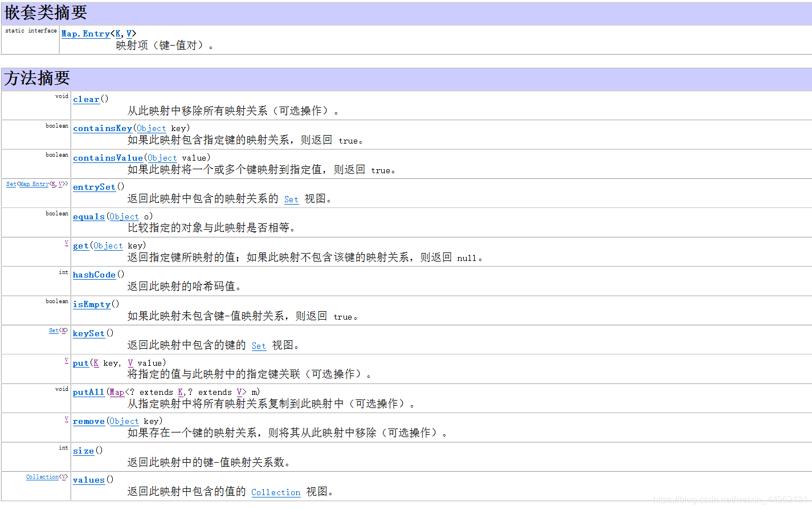Click Object parameter link in equals
Image resolution: width=812 pixels, height=510 pixels.
tap(124, 217)
